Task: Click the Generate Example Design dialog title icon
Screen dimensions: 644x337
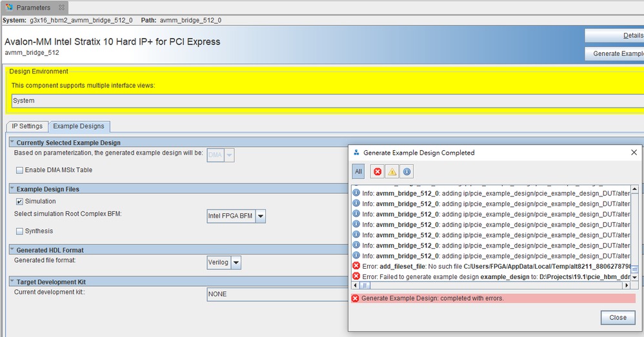Action: (356, 153)
